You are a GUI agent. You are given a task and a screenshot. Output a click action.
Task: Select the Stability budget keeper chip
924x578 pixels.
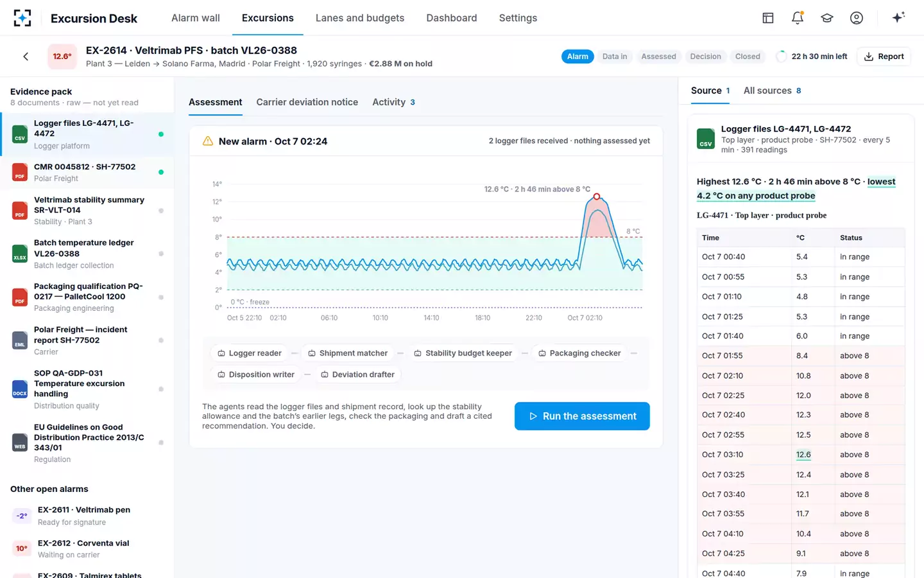click(x=463, y=353)
